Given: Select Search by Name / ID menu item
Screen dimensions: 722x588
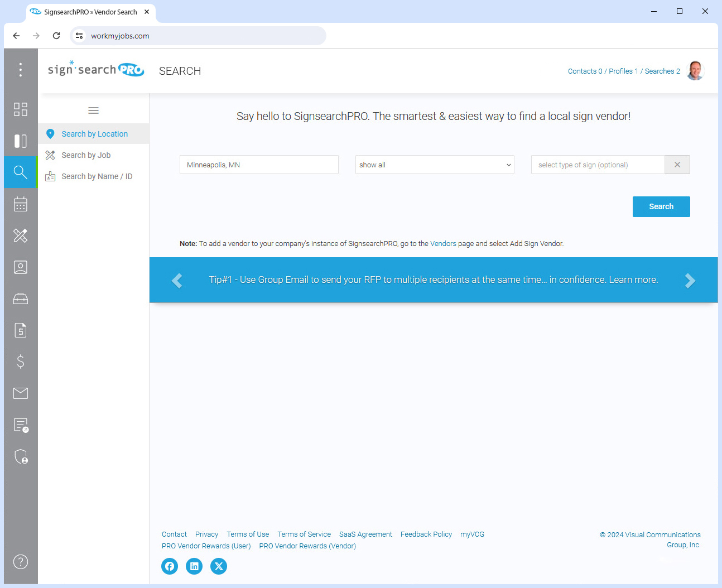Looking at the screenshot, I should (x=94, y=176).
